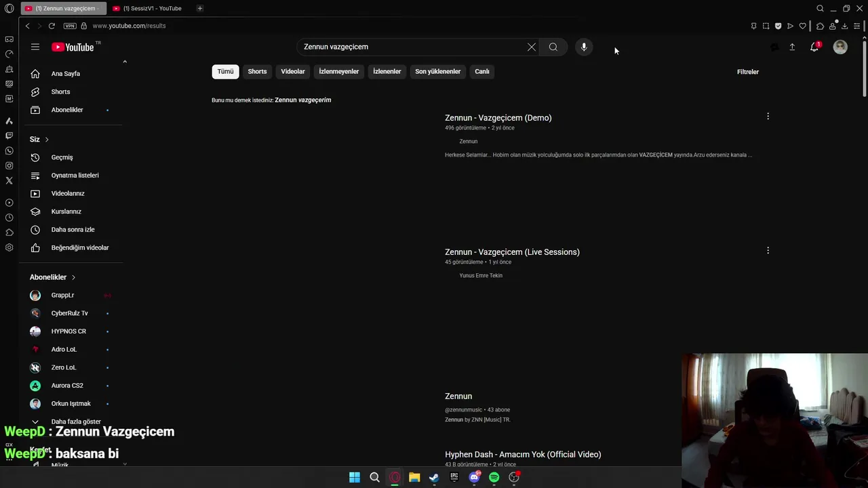Clear the search box with X

tap(532, 47)
